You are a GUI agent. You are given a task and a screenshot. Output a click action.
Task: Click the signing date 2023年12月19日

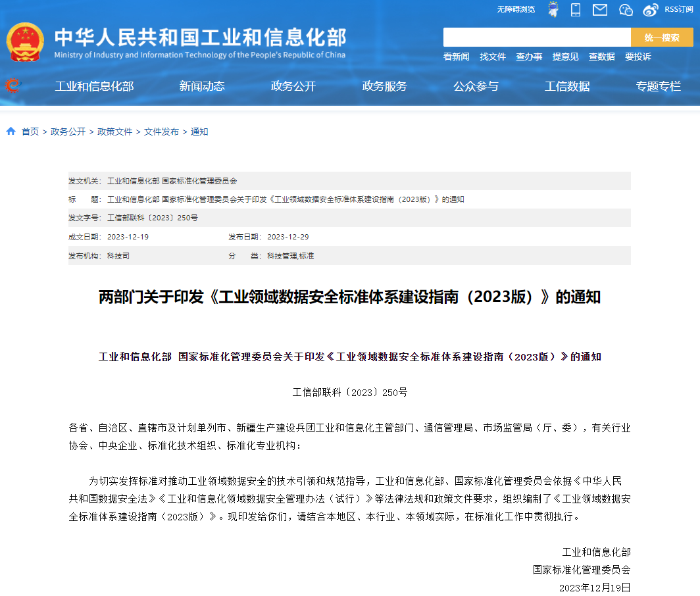595,587
